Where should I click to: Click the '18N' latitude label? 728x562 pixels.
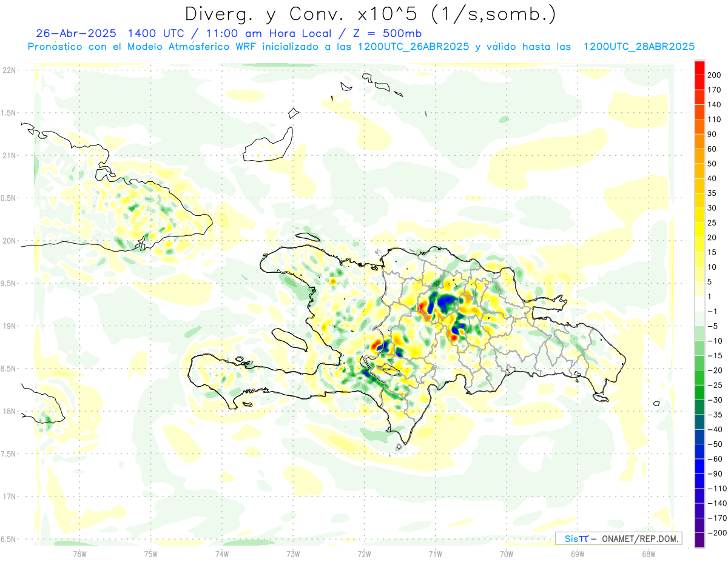(x=10, y=411)
